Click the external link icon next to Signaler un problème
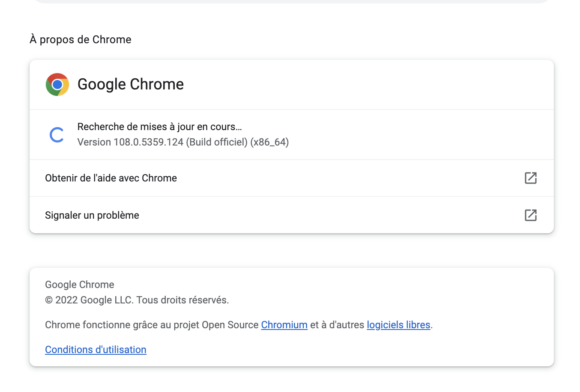The image size is (580, 392). pos(530,215)
